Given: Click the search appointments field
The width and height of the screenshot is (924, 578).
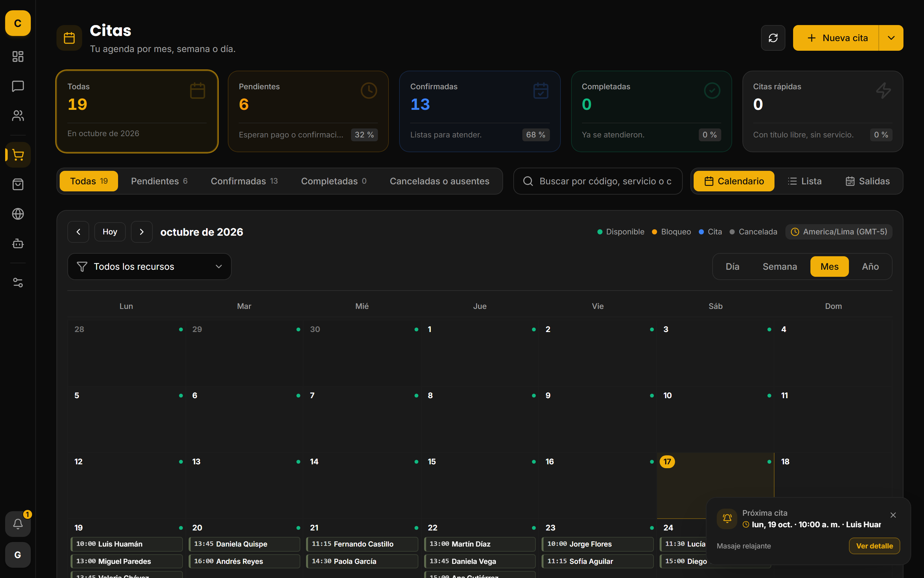Looking at the screenshot, I should (x=598, y=181).
